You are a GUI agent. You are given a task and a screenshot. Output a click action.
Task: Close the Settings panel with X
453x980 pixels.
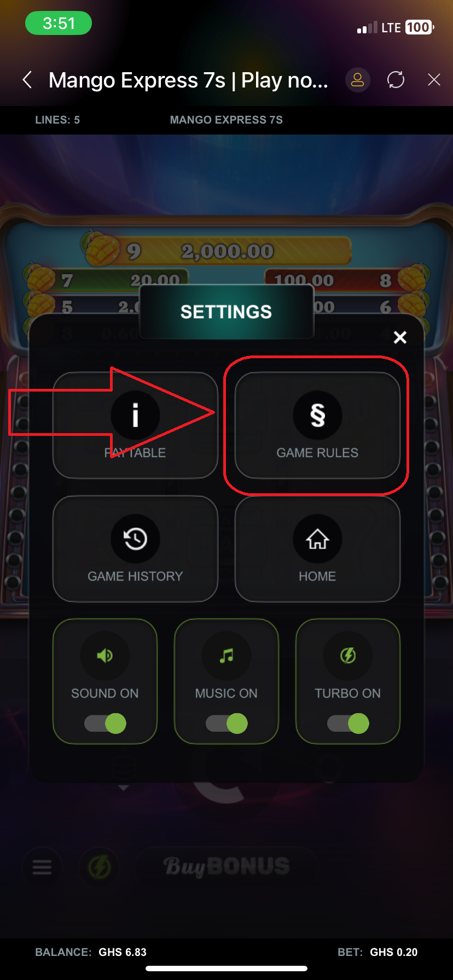(x=400, y=337)
